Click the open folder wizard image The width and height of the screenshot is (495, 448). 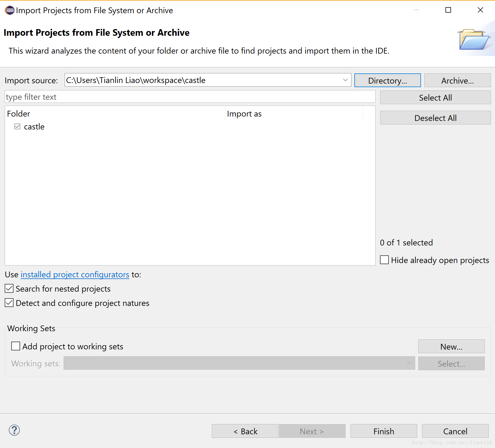coord(474,40)
